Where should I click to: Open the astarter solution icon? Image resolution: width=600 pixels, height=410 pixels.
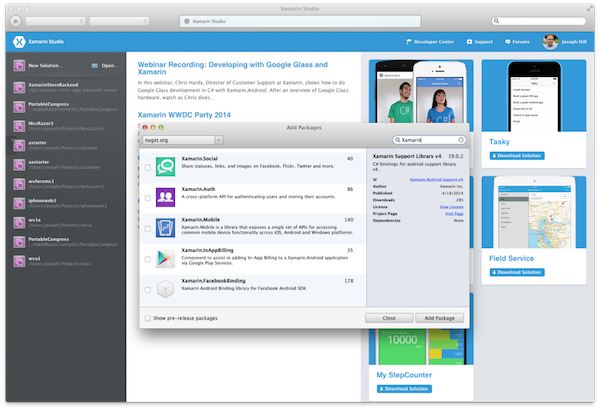pos(19,145)
